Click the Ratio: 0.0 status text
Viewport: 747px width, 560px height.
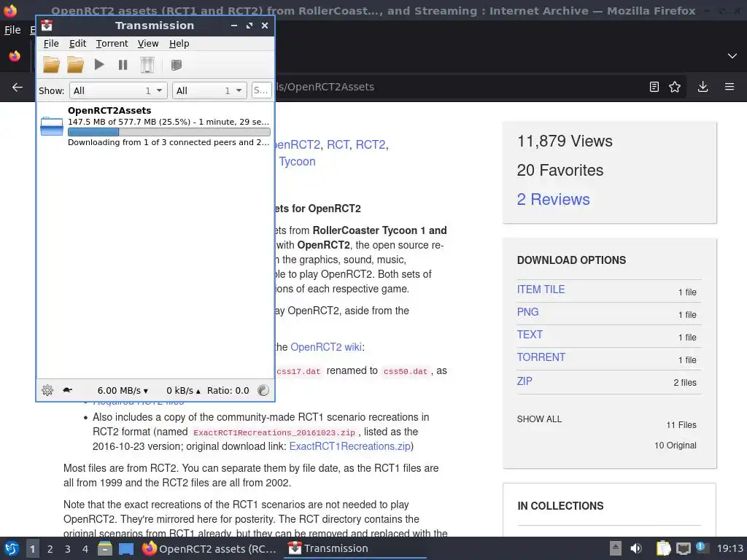click(228, 391)
